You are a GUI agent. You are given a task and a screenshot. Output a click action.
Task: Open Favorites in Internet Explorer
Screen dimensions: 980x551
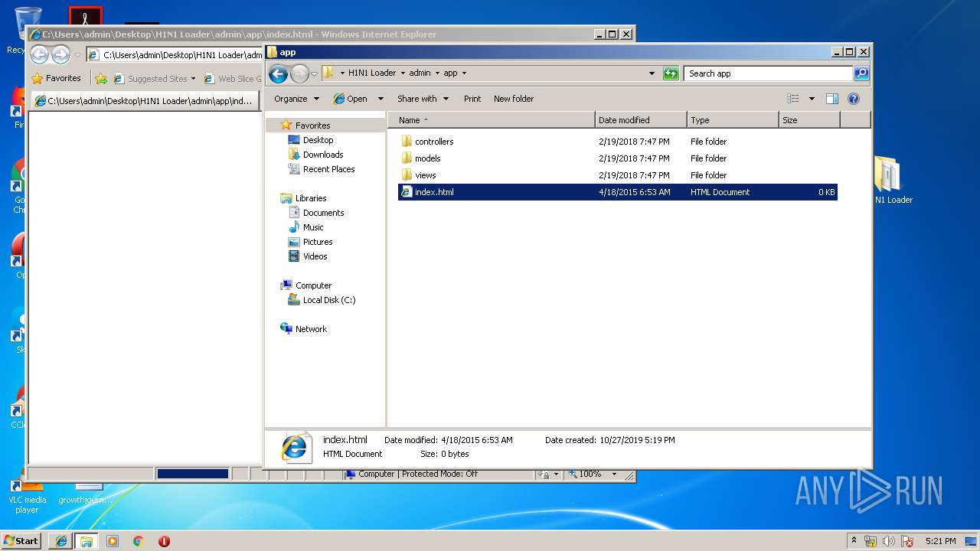click(56, 78)
